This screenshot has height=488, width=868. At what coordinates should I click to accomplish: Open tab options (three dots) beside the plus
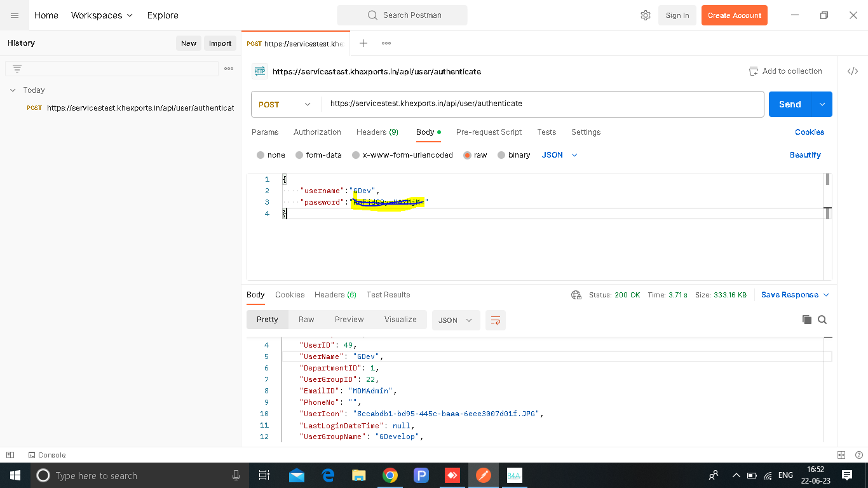pyautogui.click(x=386, y=43)
